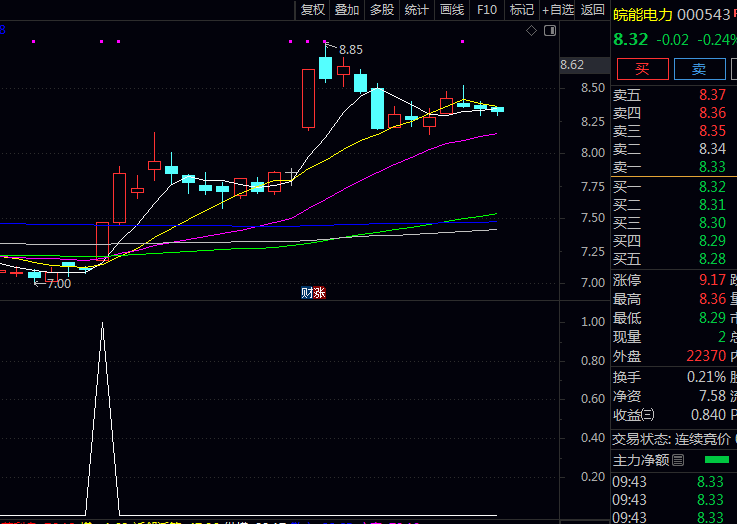Viewport: 737px width, 524px height.
Task: Click the 皖能电力 stock name
Action: [x=643, y=15]
